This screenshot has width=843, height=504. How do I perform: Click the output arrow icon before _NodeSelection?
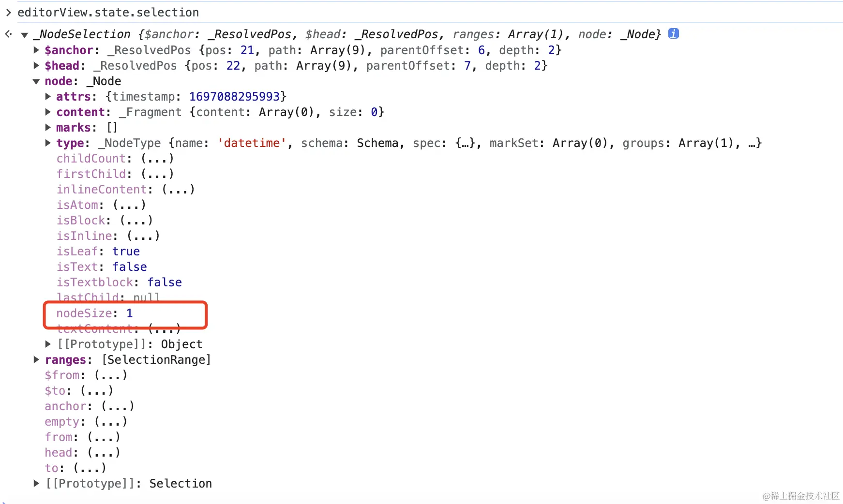point(8,34)
